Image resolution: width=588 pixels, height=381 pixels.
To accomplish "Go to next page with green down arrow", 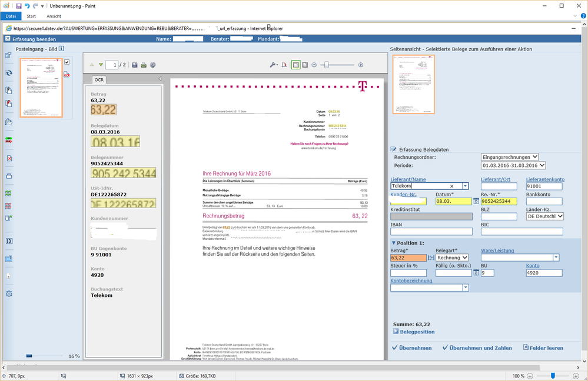I will click(101, 65).
